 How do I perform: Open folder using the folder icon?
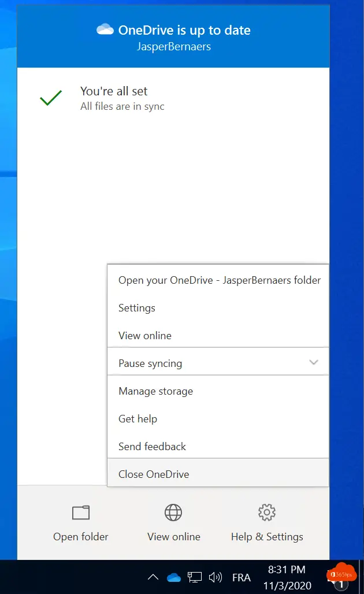(x=81, y=513)
